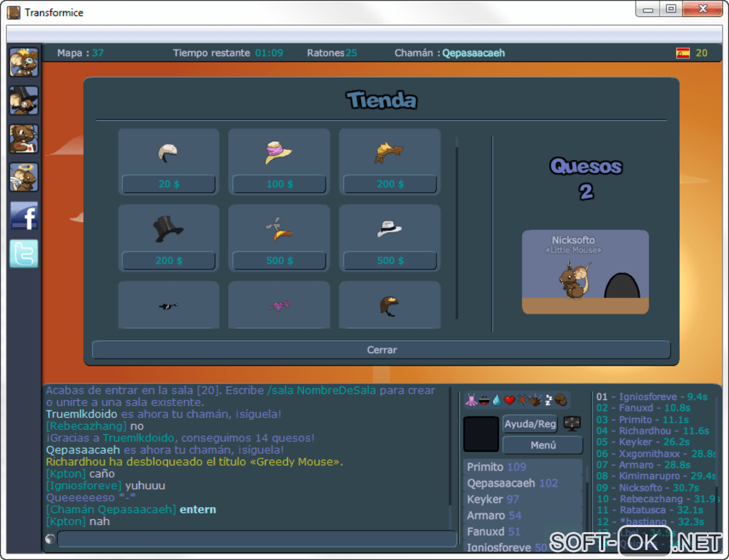This screenshot has width=729, height=560.
Task: Select the Spanish flag language icon
Action: pos(683,53)
